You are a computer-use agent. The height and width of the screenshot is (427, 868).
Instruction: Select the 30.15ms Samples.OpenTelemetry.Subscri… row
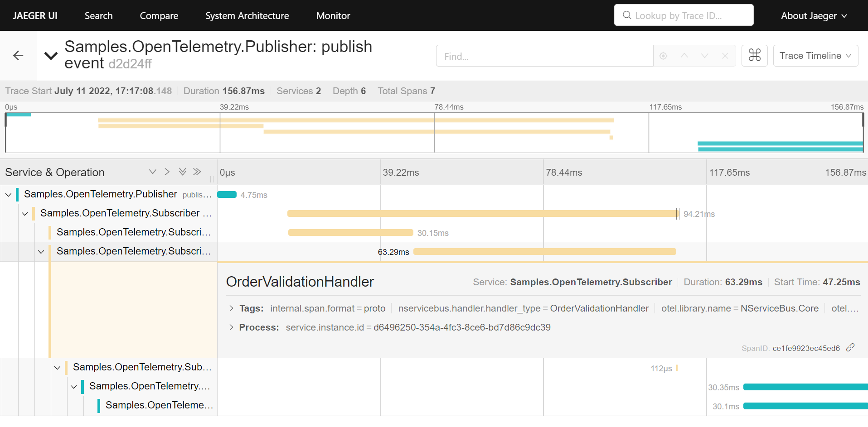pyautogui.click(x=134, y=232)
